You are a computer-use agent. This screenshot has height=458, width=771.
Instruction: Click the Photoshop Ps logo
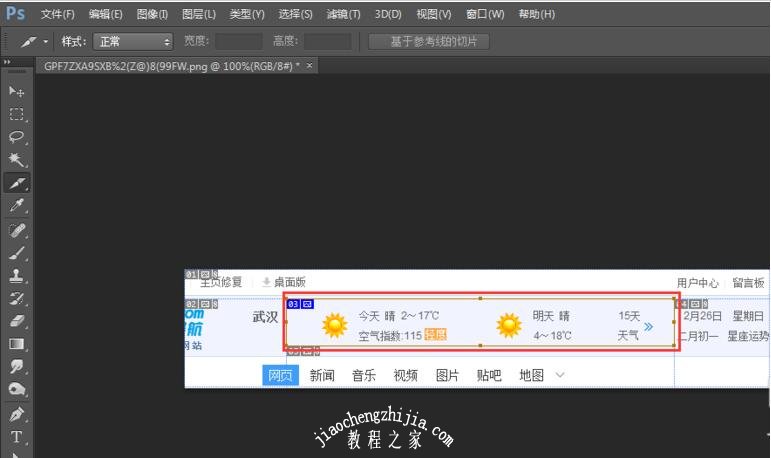click(x=15, y=13)
